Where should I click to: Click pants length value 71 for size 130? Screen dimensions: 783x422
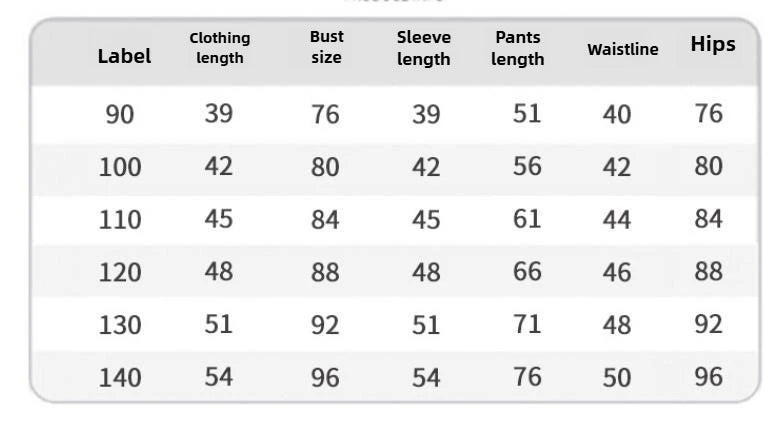[x=527, y=324]
